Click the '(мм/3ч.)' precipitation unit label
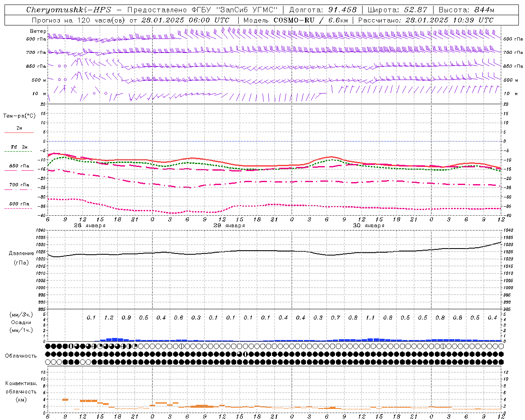525x420 pixels. [22, 315]
